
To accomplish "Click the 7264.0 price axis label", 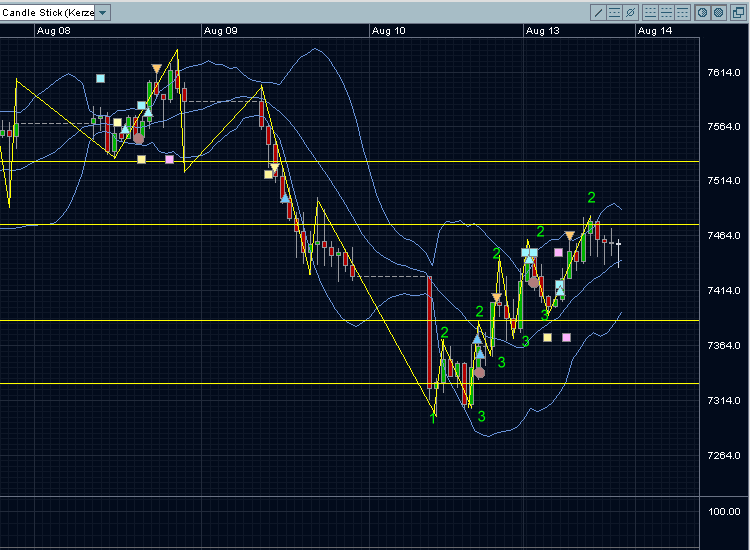I will tap(724, 455).
